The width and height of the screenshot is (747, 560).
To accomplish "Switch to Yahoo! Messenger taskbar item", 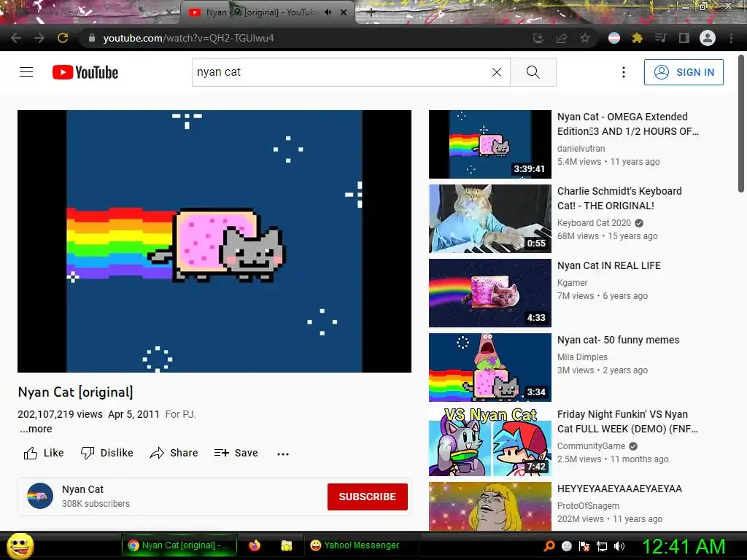I will [361, 545].
